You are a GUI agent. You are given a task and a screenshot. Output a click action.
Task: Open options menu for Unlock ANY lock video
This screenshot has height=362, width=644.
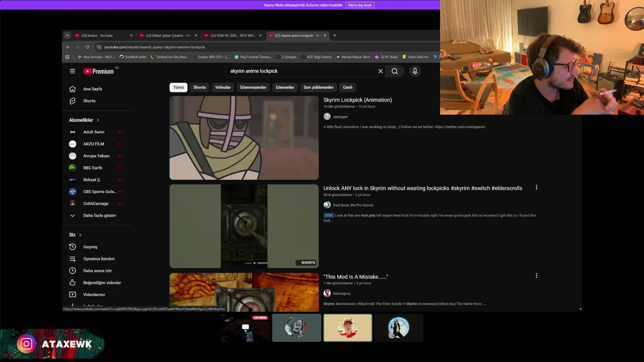coord(536,188)
